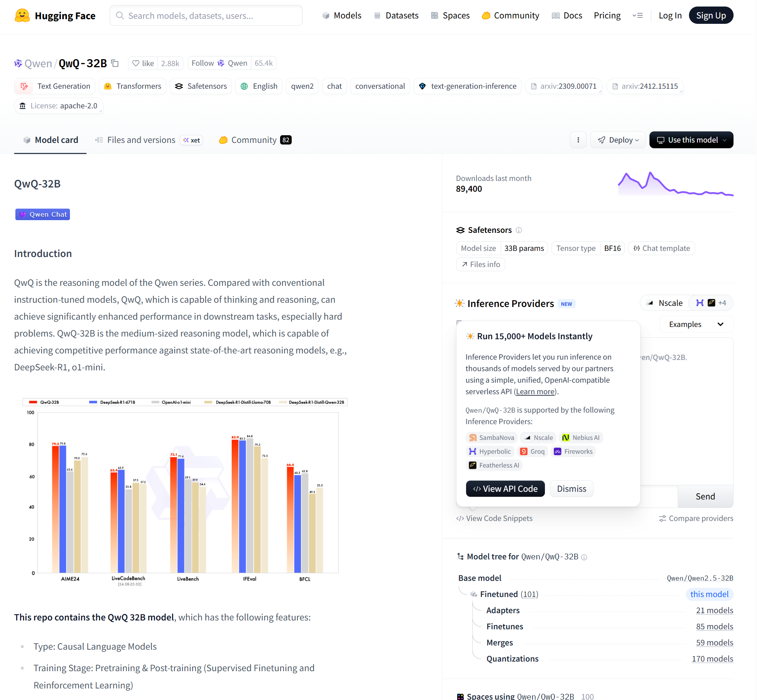
Task: Click the SambaNova provider chip
Action: point(491,438)
